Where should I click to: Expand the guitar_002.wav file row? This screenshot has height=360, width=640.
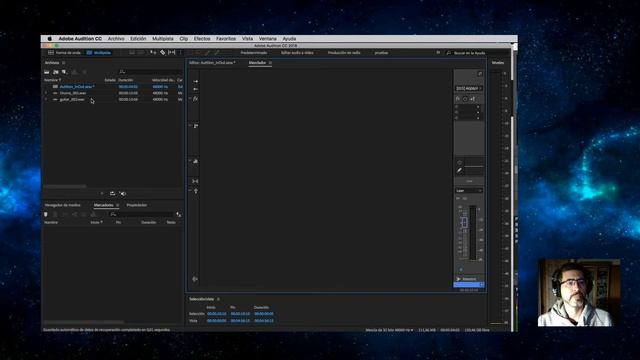point(46,99)
